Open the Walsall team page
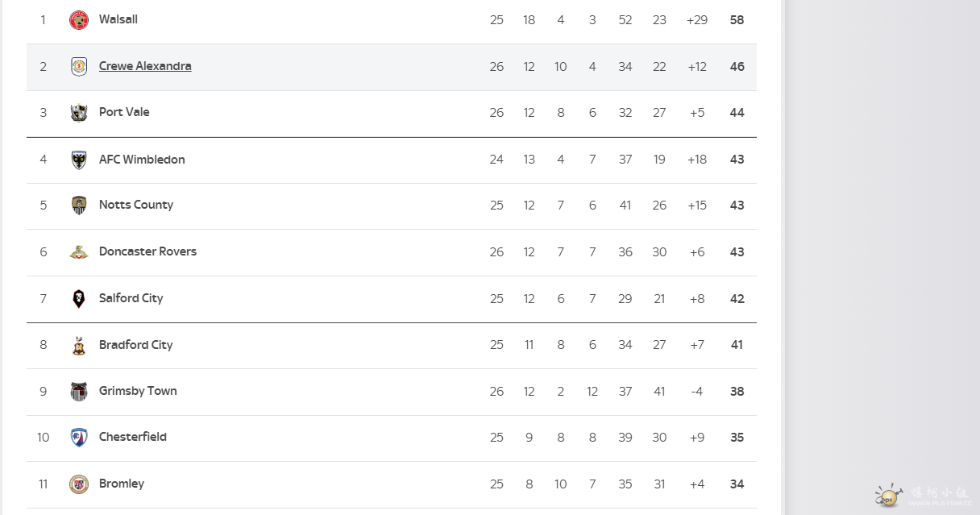 [118, 19]
